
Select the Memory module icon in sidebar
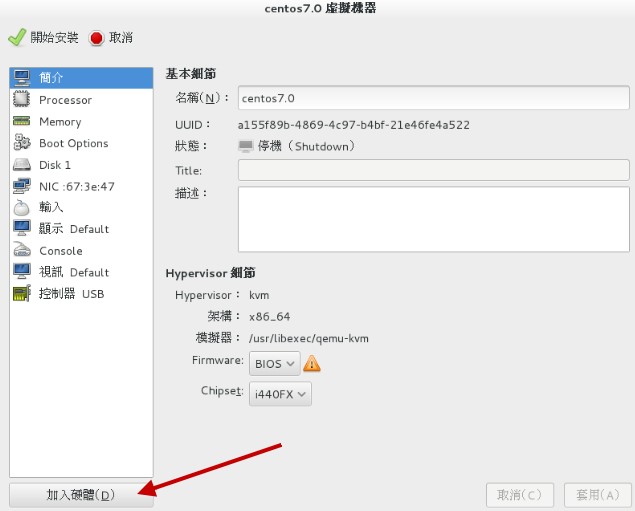coord(22,122)
